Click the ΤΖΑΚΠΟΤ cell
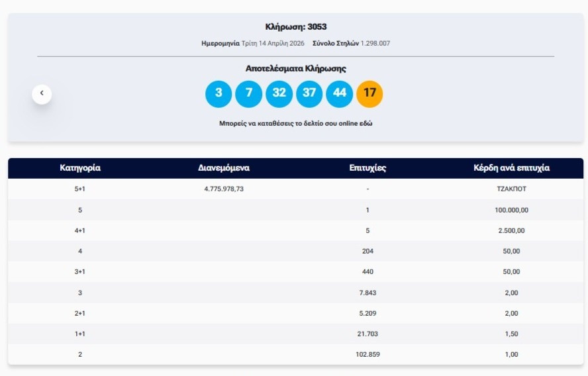588x376 pixels. pyautogui.click(x=511, y=189)
